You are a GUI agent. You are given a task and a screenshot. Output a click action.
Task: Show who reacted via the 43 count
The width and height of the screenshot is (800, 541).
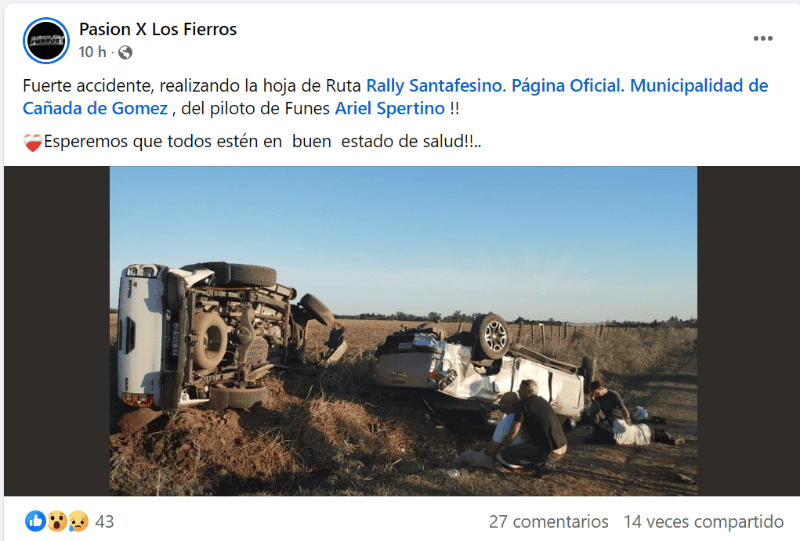pos(105,522)
